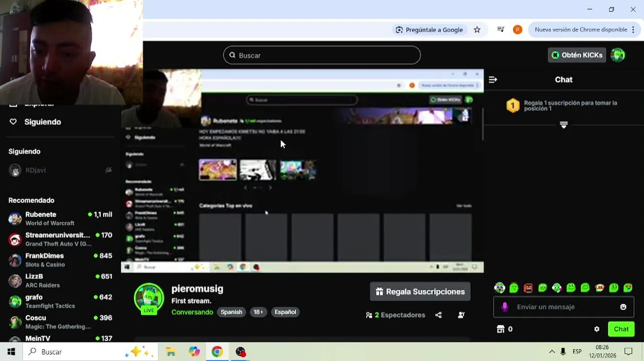Open pieromusig LIVE avatar

pyautogui.click(x=149, y=299)
